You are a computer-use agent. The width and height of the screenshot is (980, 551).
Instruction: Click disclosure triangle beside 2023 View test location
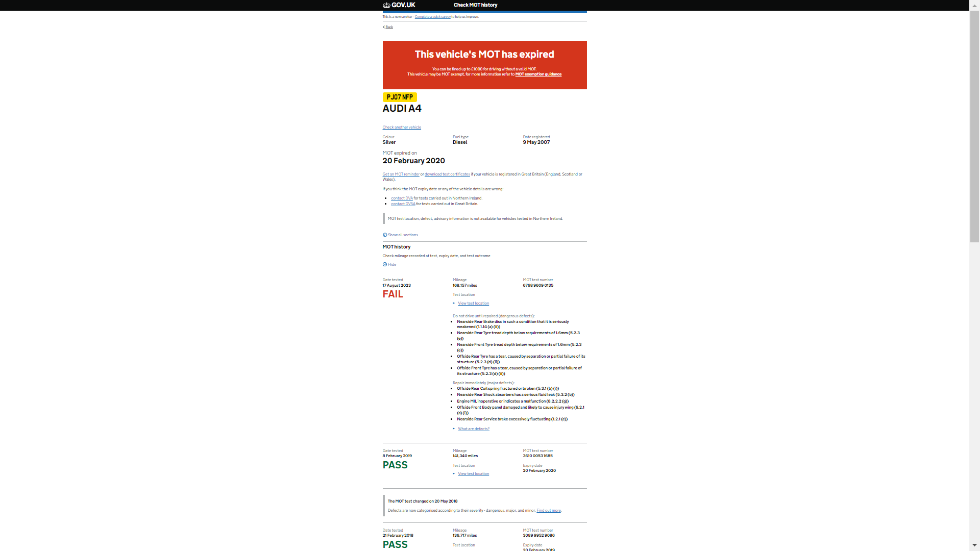click(x=454, y=304)
